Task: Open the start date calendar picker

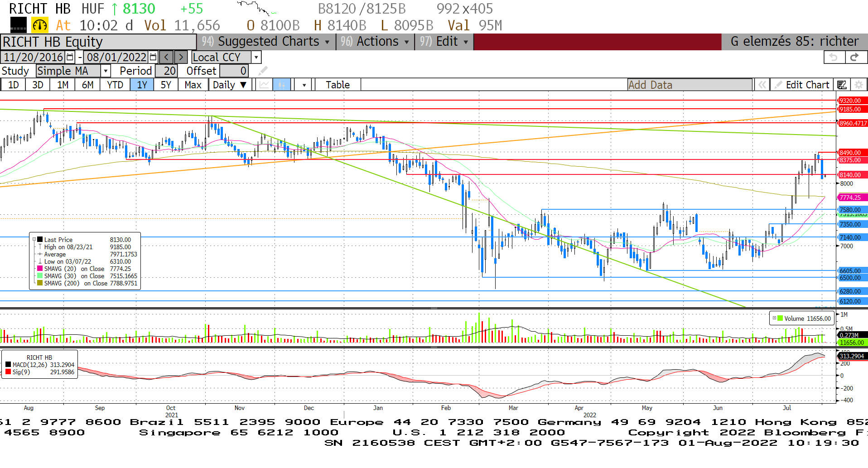Action: tap(70, 57)
